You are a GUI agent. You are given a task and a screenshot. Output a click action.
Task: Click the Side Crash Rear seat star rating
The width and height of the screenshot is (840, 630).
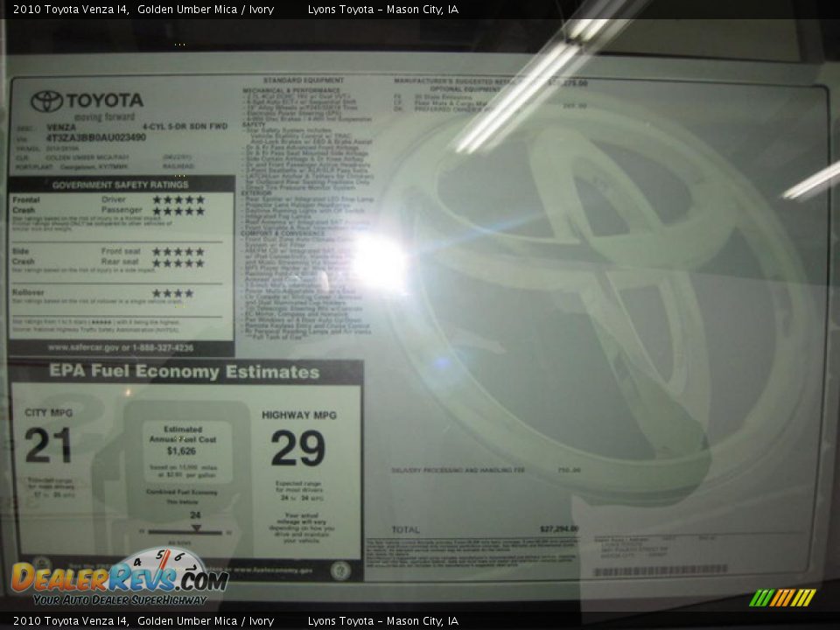point(178,263)
